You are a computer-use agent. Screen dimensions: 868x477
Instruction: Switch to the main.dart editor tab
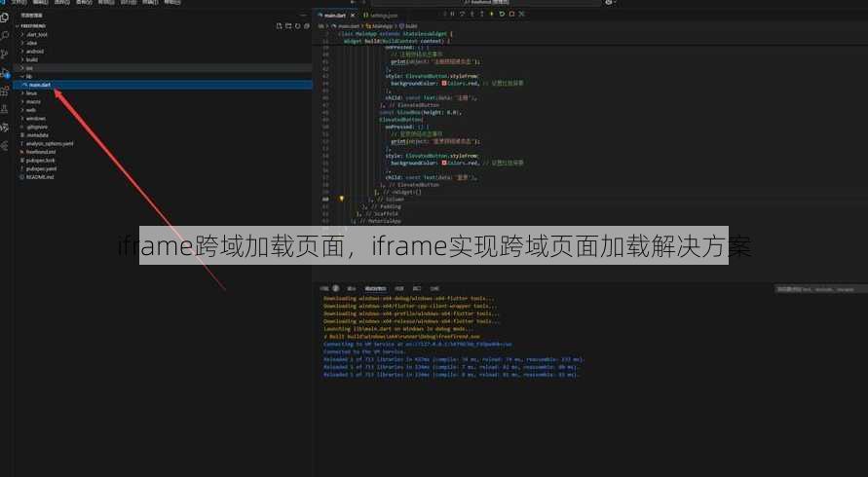click(334, 16)
